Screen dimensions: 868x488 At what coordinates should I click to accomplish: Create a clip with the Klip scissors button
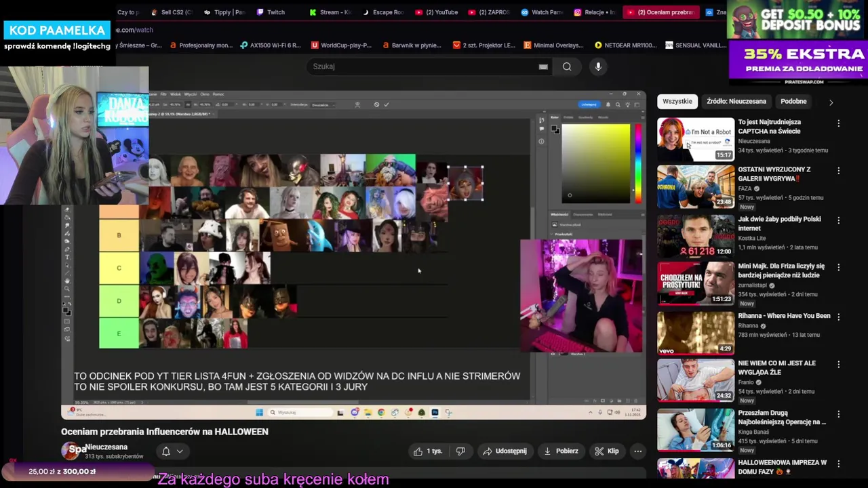coord(607,451)
